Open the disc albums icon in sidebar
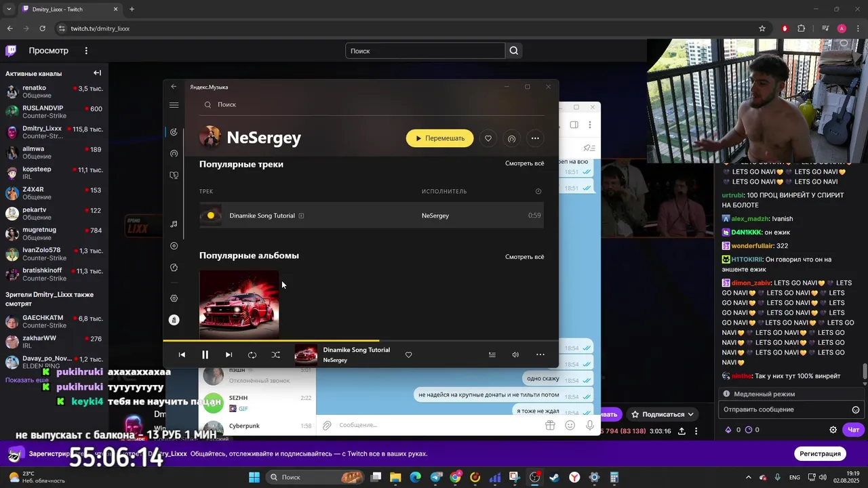The width and height of the screenshot is (868, 488). pos(174,246)
